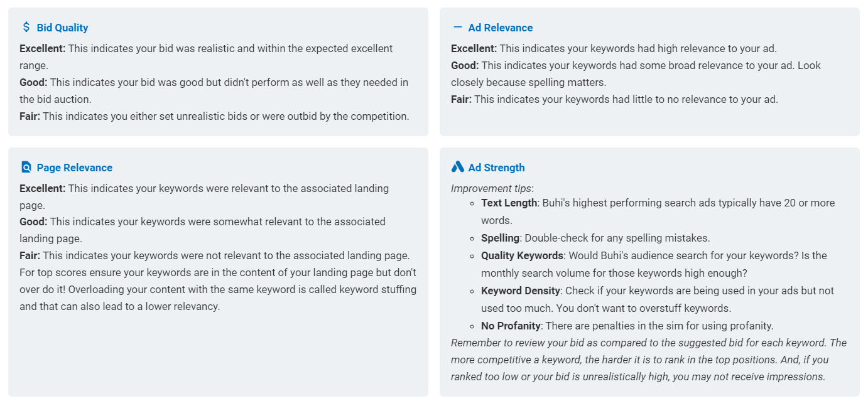Click the Improvement tips italic label
This screenshot has width=868, height=406.
(x=492, y=188)
